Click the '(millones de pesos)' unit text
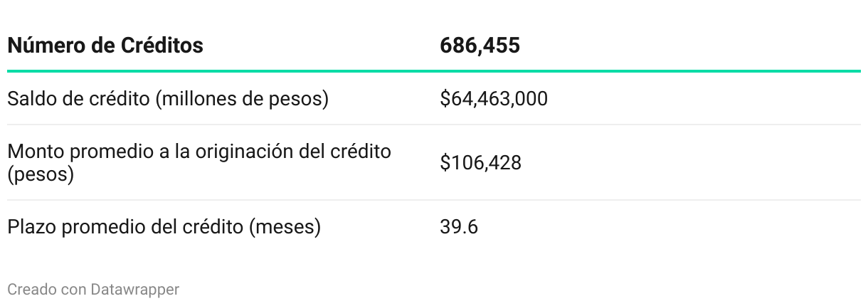868x306 pixels. [242, 98]
